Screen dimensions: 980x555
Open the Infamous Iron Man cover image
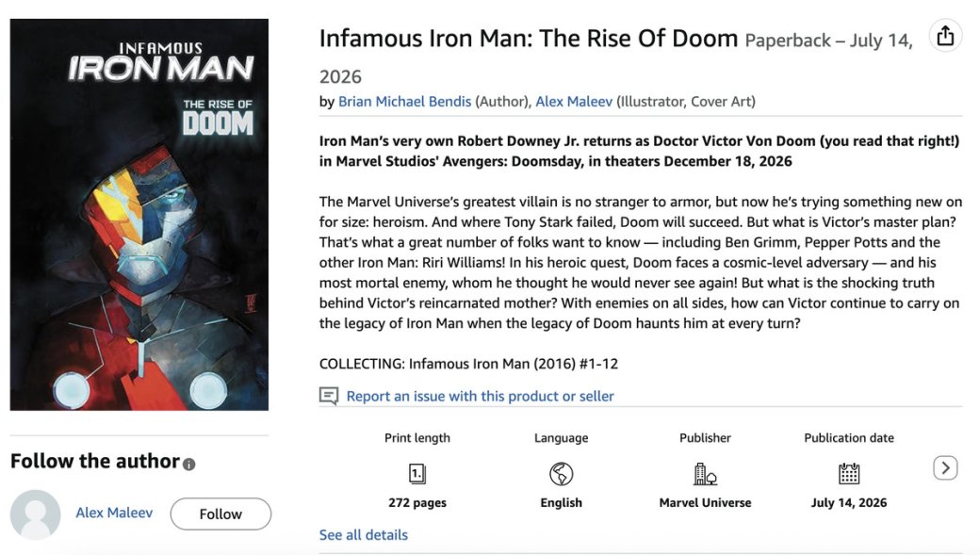tap(139, 215)
